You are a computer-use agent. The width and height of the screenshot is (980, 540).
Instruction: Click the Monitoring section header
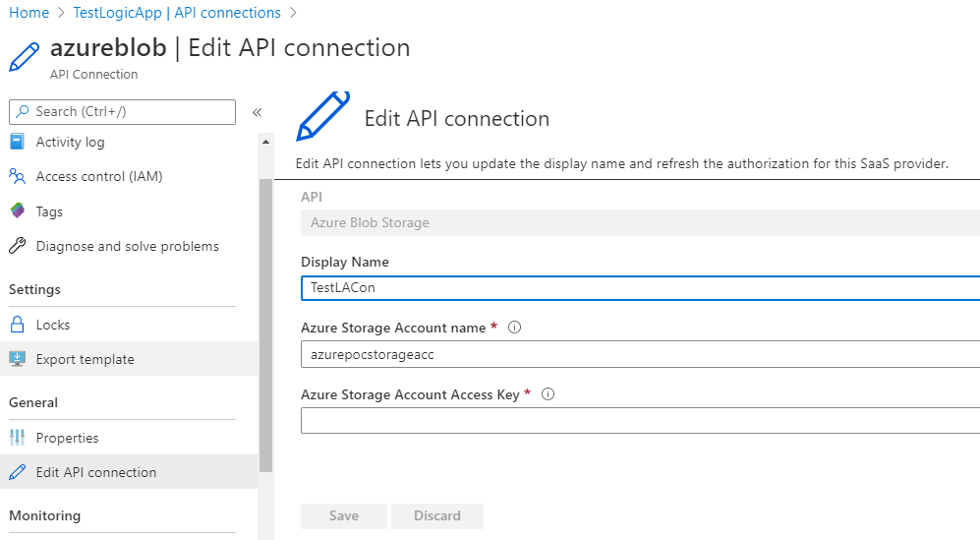point(44,515)
